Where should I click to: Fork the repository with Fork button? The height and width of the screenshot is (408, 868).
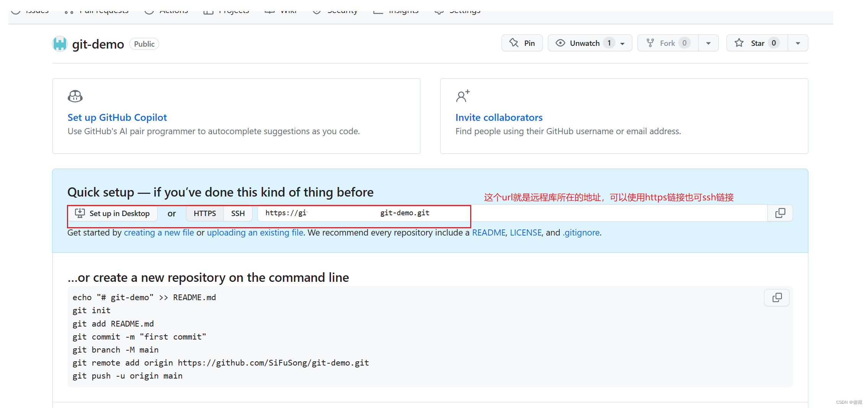(x=668, y=43)
